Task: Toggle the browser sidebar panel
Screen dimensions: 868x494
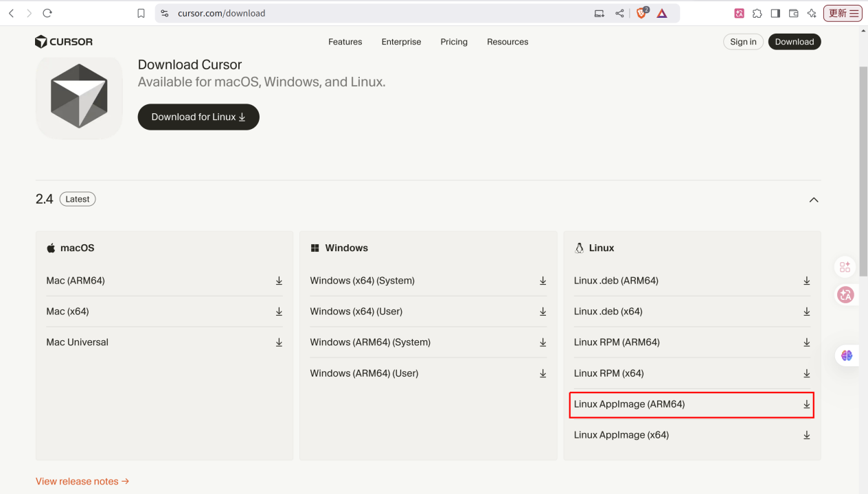Action: 775,13
